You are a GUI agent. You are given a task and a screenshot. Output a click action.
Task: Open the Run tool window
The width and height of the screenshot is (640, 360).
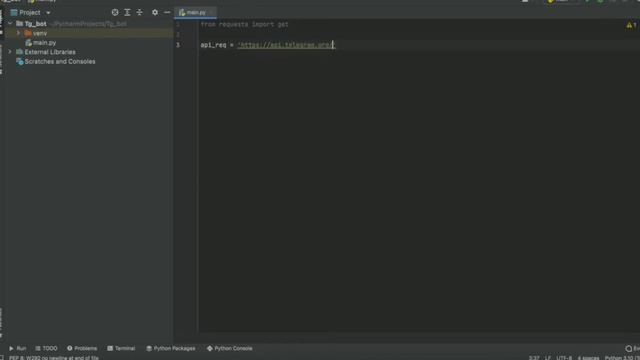[x=18, y=349]
